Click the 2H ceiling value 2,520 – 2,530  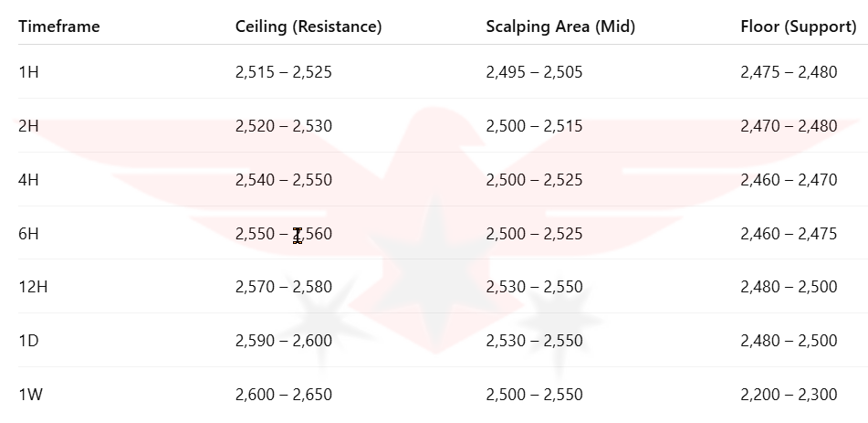click(x=283, y=126)
